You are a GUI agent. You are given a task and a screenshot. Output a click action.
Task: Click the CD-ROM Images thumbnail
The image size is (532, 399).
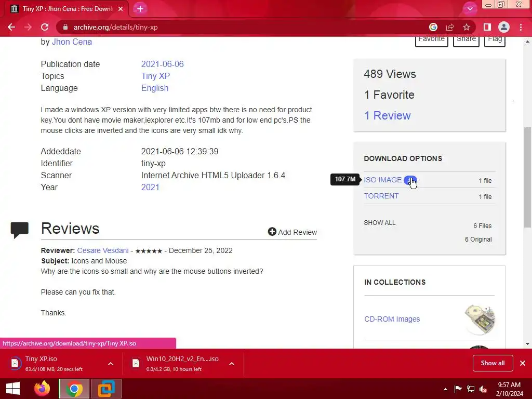tap(480, 320)
